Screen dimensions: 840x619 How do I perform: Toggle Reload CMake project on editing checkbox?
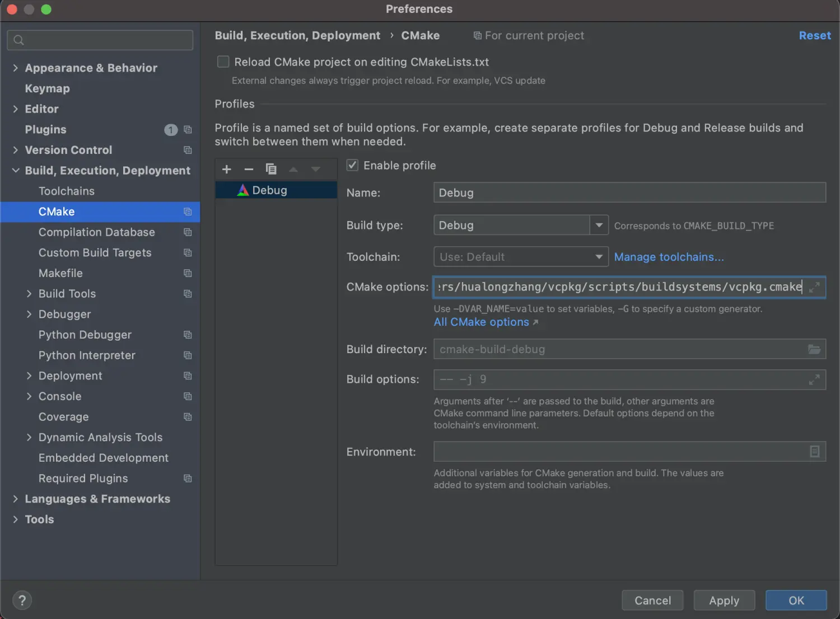point(223,62)
